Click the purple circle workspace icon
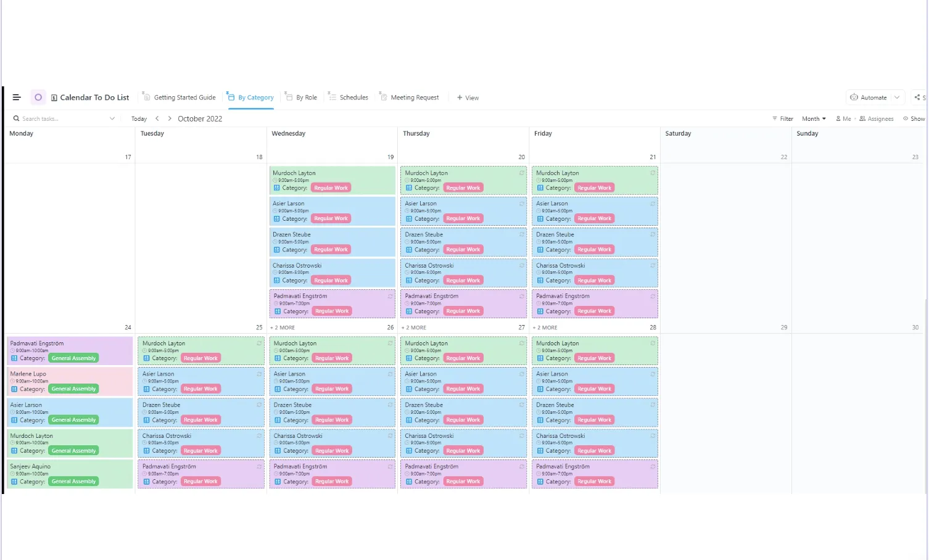This screenshot has height=560, width=929. [x=38, y=97]
